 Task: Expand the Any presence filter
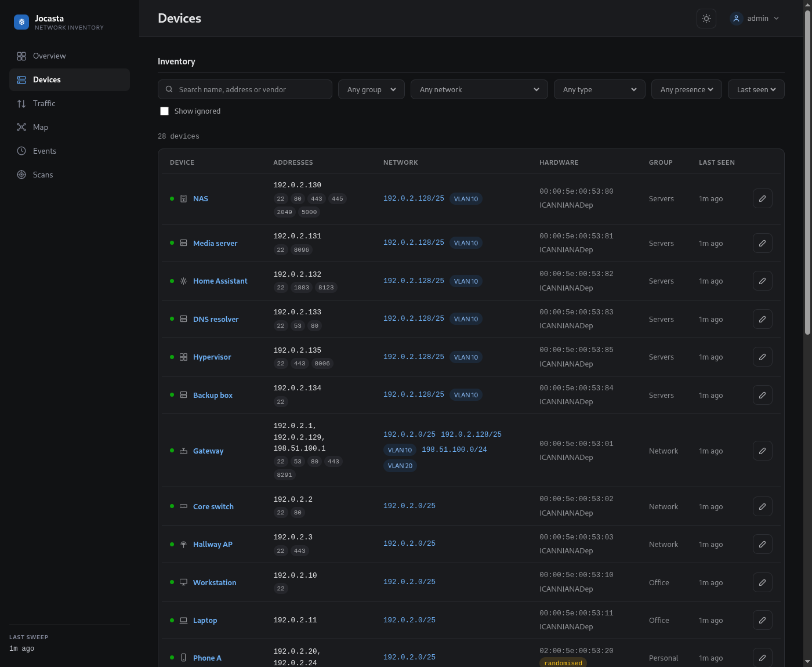(x=687, y=89)
